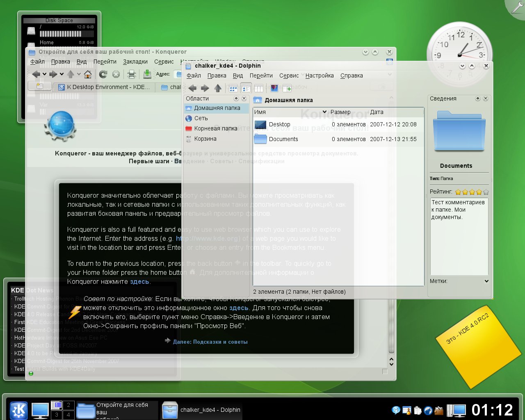
Task: Open Kopete chat bubble tray icon
Action: point(396,410)
